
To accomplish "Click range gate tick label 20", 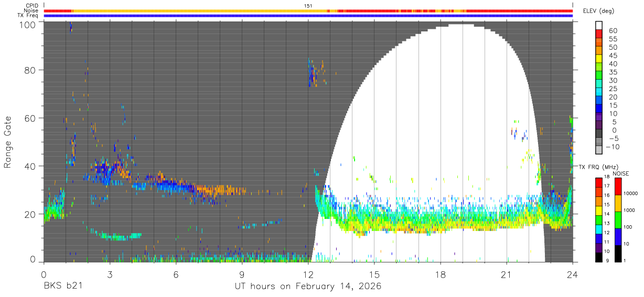I will (x=29, y=214).
